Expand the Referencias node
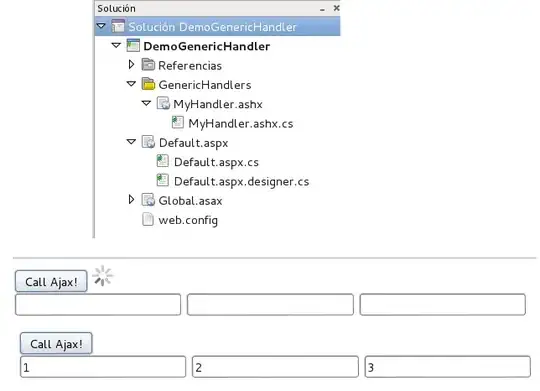Screen dimensions: 540x391 131,64
